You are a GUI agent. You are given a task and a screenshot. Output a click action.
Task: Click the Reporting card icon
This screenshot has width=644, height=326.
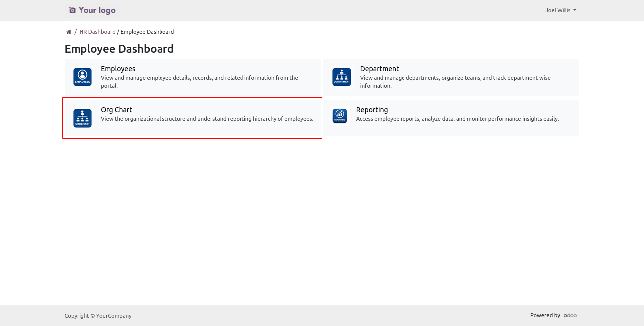click(x=340, y=116)
